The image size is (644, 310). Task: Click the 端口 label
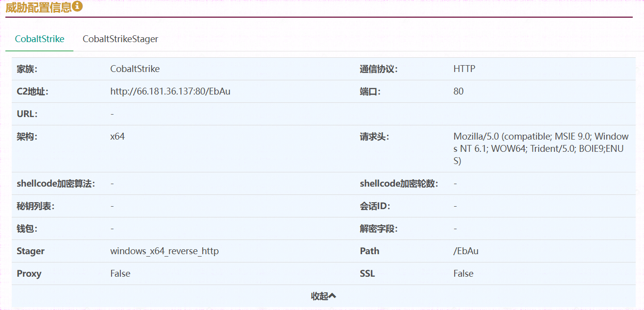tap(370, 92)
